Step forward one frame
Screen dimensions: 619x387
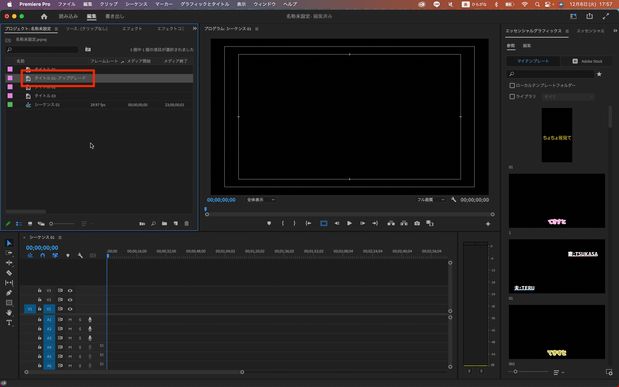pos(362,224)
